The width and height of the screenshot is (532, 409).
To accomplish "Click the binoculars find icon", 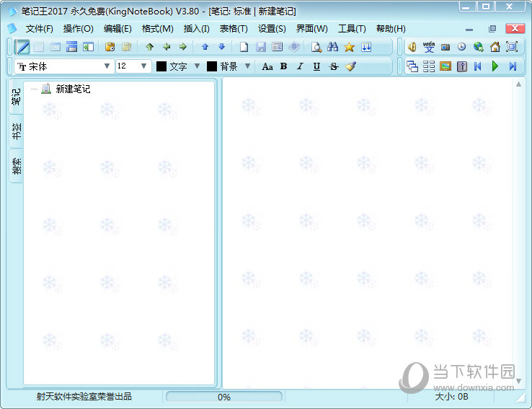I will pos(333,47).
